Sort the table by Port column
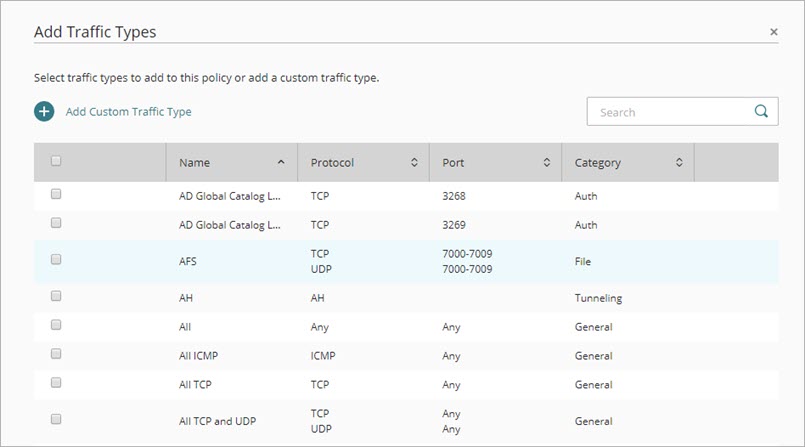The width and height of the screenshot is (805, 447). coord(546,162)
